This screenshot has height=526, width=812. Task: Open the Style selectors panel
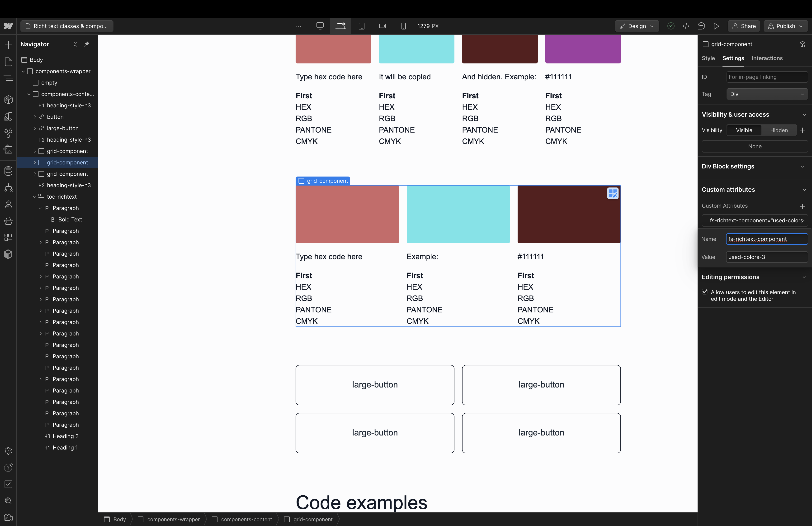[8, 116]
